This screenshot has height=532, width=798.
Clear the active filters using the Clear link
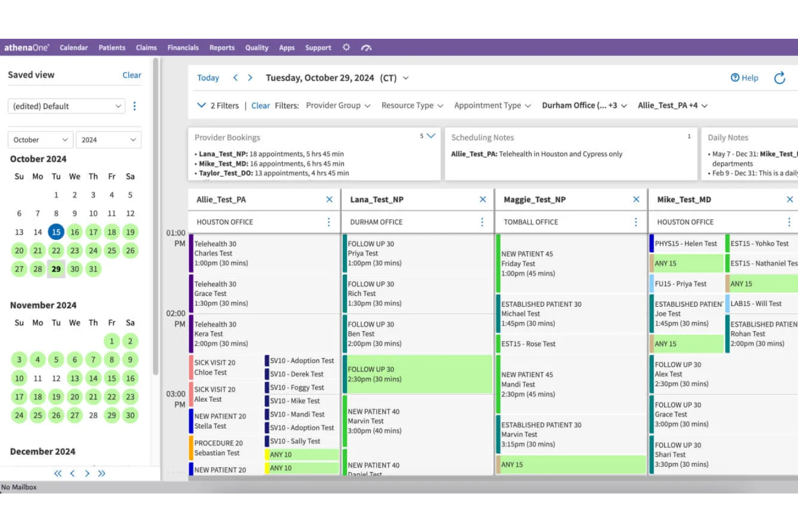coord(260,105)
